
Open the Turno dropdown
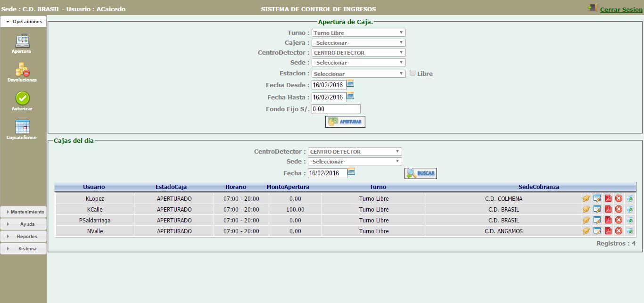click(x=358, y=33)
